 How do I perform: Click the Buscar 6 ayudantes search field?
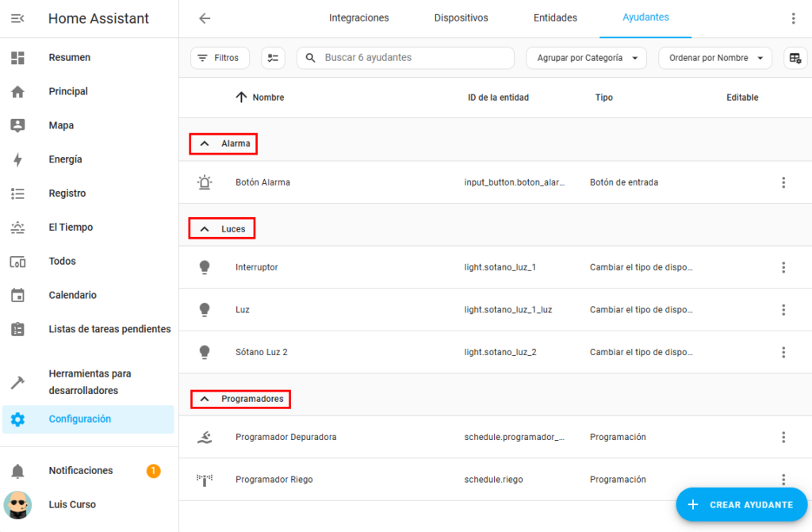click(412, 58)
